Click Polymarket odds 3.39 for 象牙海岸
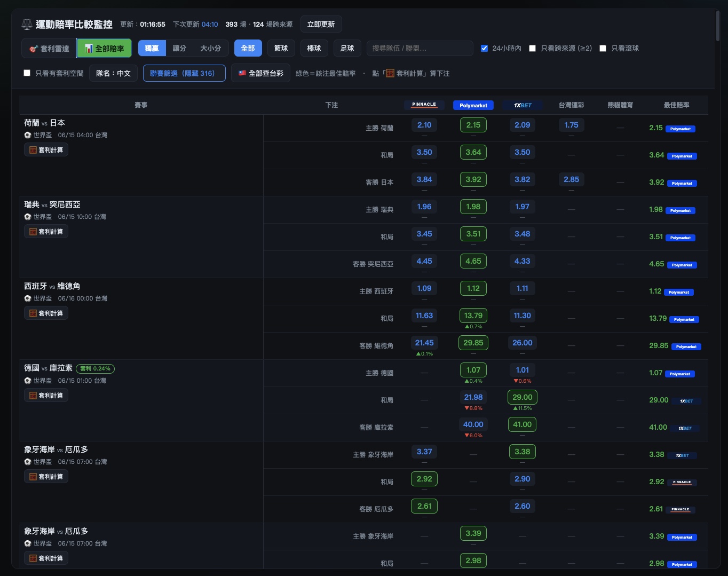This screenshot has width=728, height=576. click(x=473, y=533)
